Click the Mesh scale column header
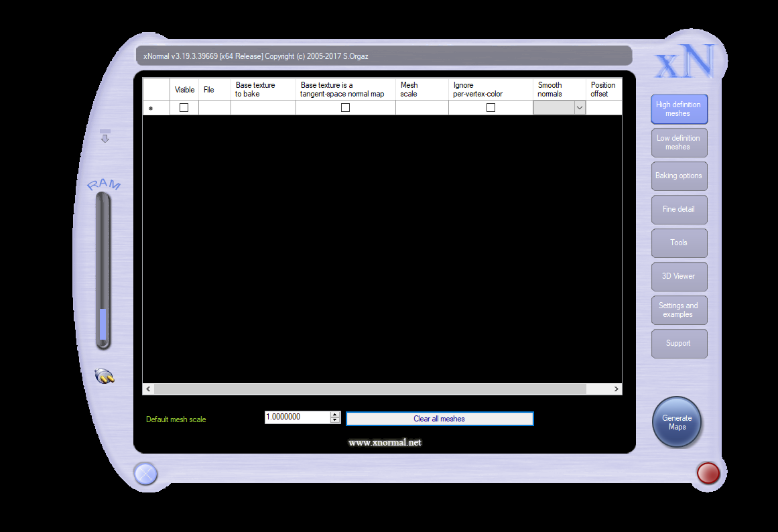778x532 pixels. [422, 89]
